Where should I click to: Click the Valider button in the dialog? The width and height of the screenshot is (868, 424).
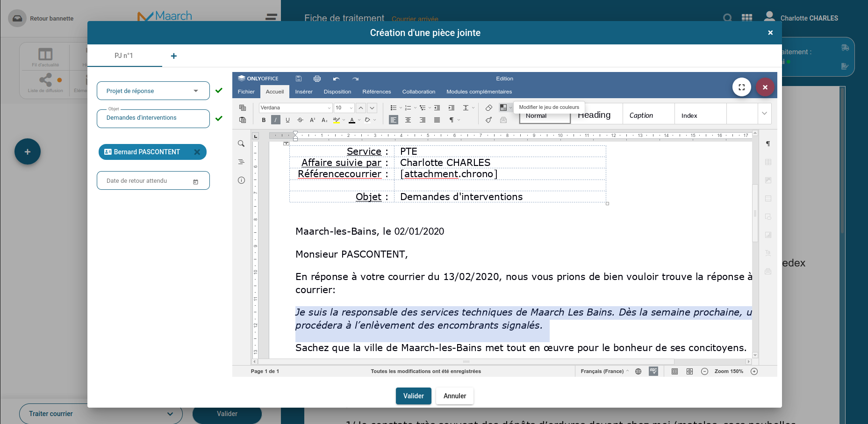tap(414, 396)
